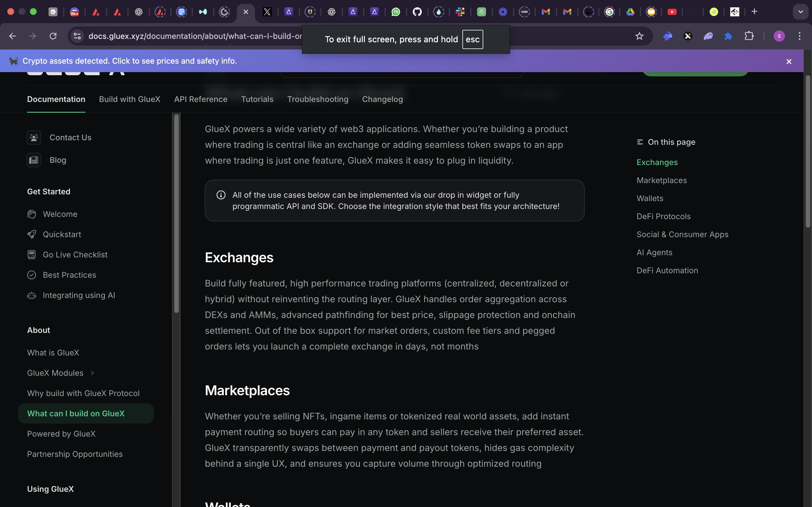Open site information icon in address bar

(77, 36)
